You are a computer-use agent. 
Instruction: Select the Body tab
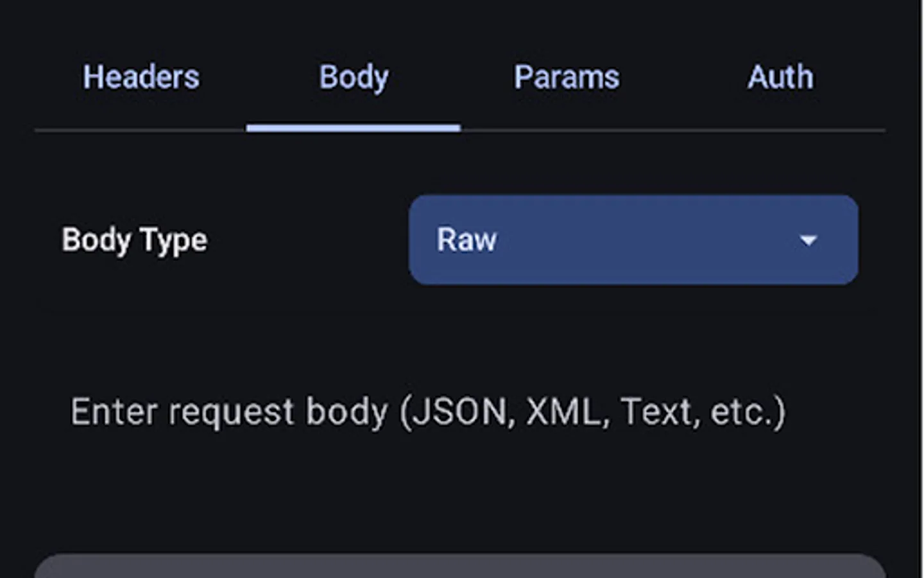[354, 78]
